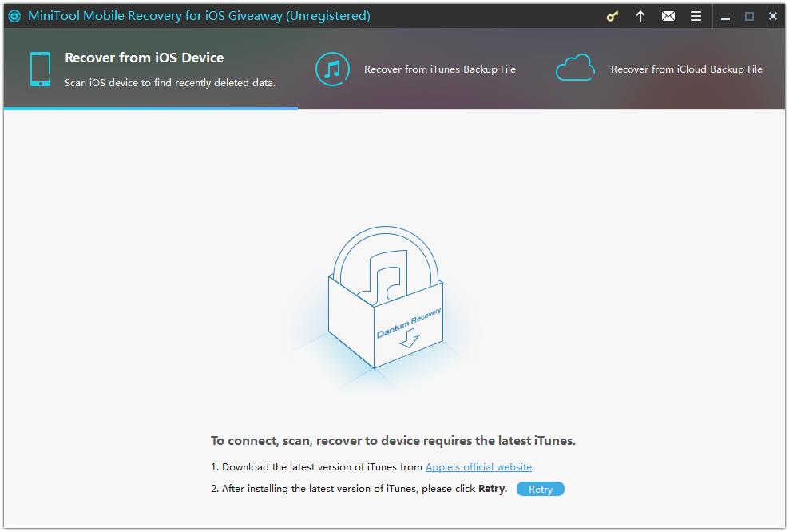Click the iCloud cloud icon
Viewport: 789px width, 532px height.
click(576, 67)
